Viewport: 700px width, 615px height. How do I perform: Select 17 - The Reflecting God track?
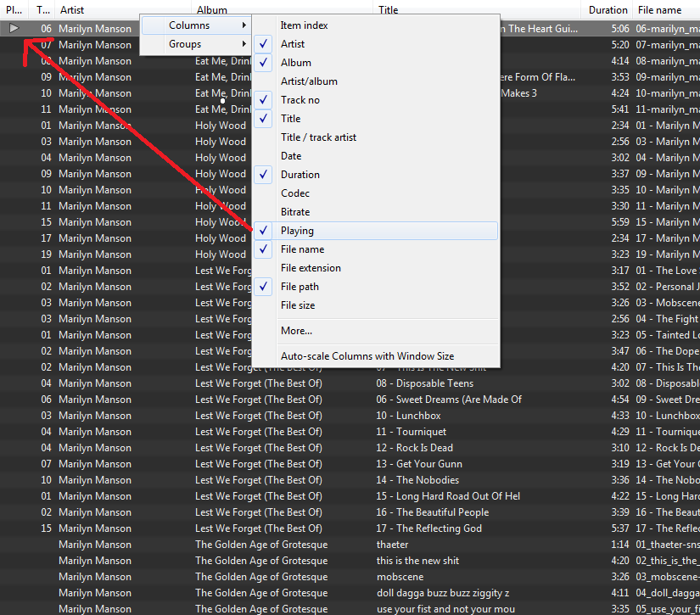click(429, 528)
